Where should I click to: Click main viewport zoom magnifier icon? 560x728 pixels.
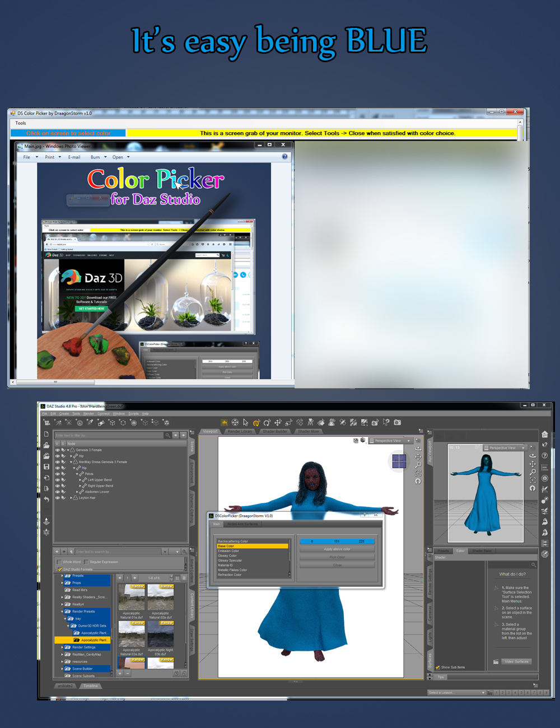(x=418, y=465)
